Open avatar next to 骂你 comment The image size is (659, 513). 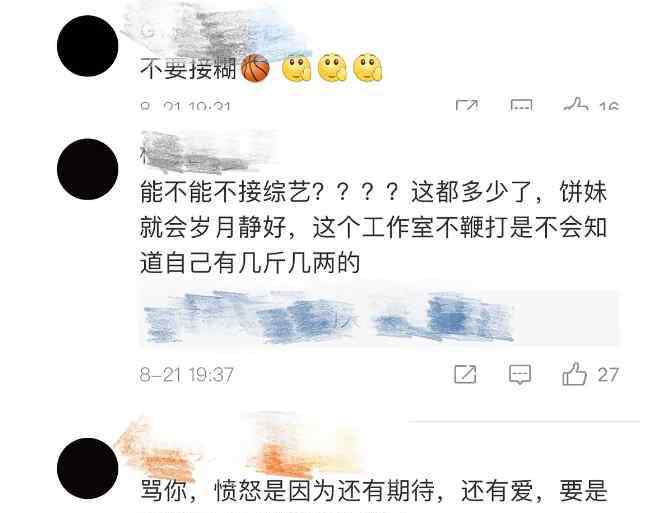(x=87, y=468)
